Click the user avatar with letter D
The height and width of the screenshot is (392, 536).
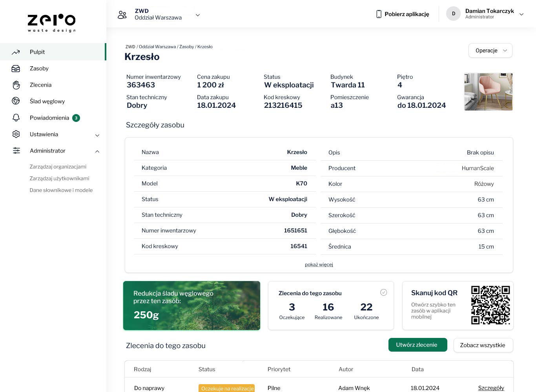[453, 14]
